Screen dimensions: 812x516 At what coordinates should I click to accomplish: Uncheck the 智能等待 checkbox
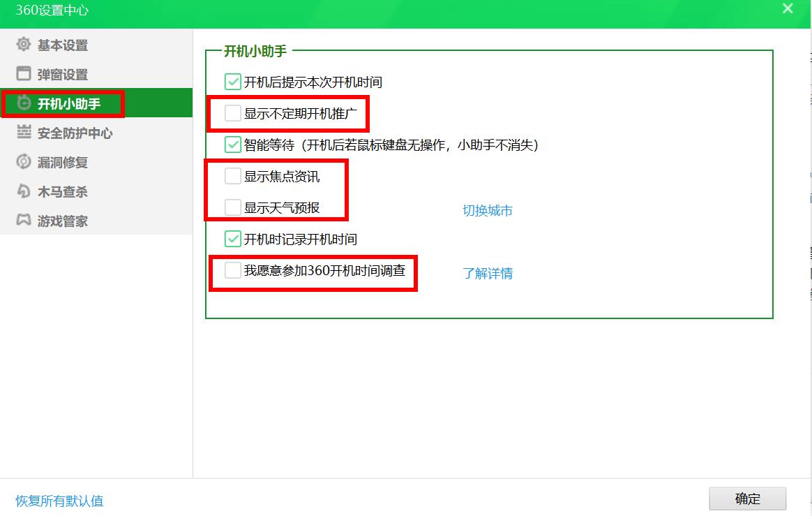tap(232, 145)
